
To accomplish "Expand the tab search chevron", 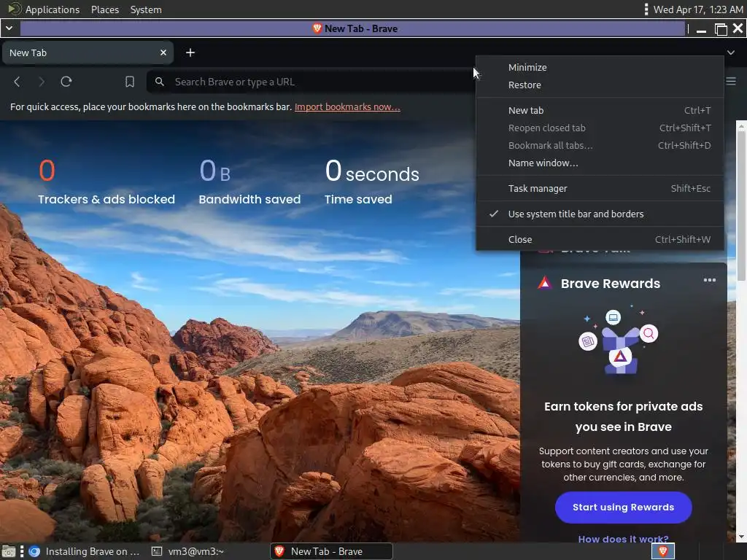I will pyautogui.click(x=731, y=52).
